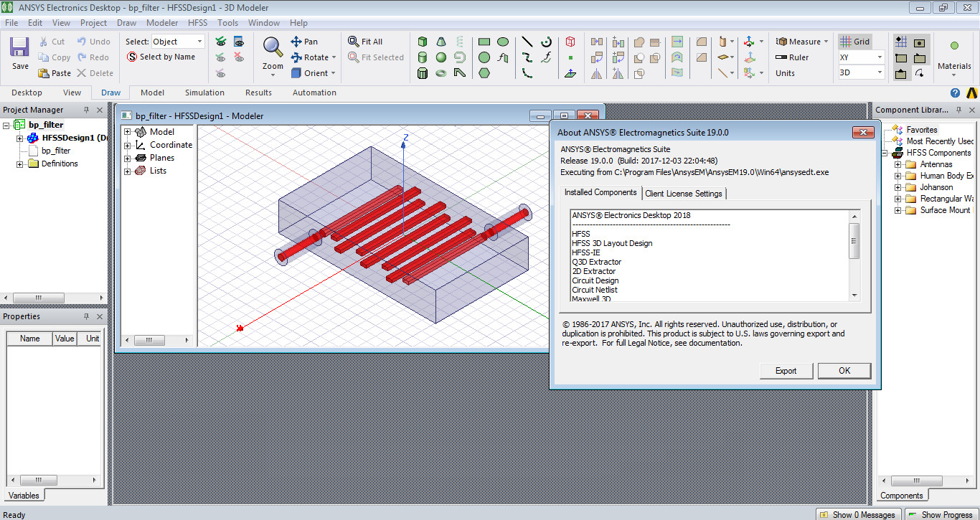This screenshot has height=520, width=980.
Task: Draw a circle sheet
Action: pyautogui.click(x=484, y=57)
